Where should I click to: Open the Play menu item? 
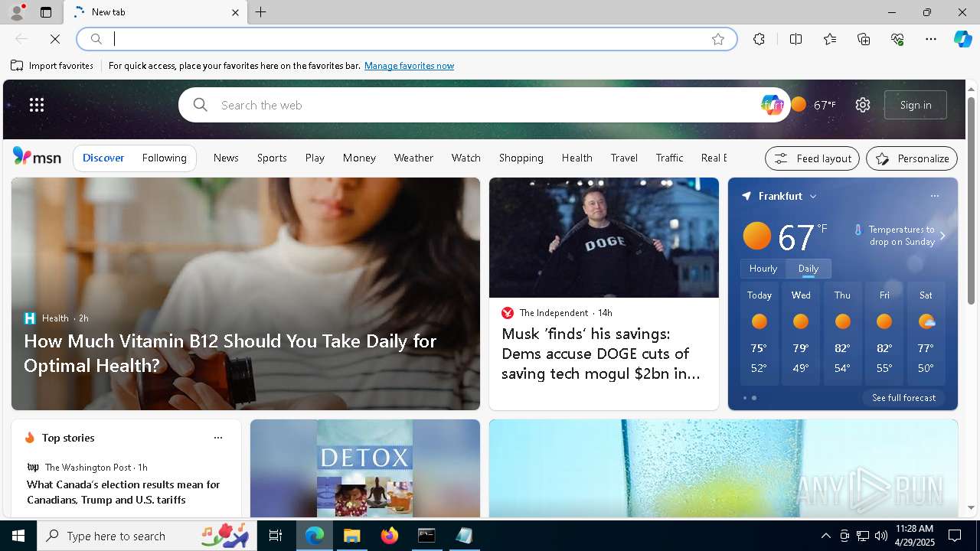(315, 158)
